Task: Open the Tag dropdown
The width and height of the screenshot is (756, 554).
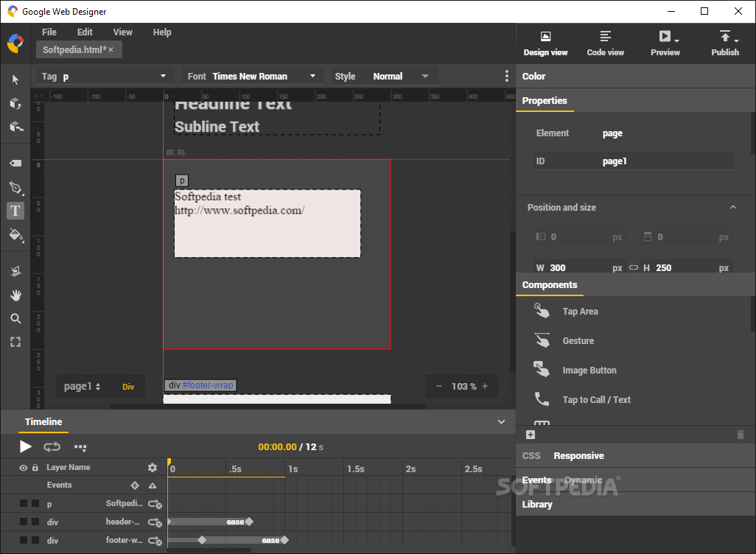Action: 104,76
